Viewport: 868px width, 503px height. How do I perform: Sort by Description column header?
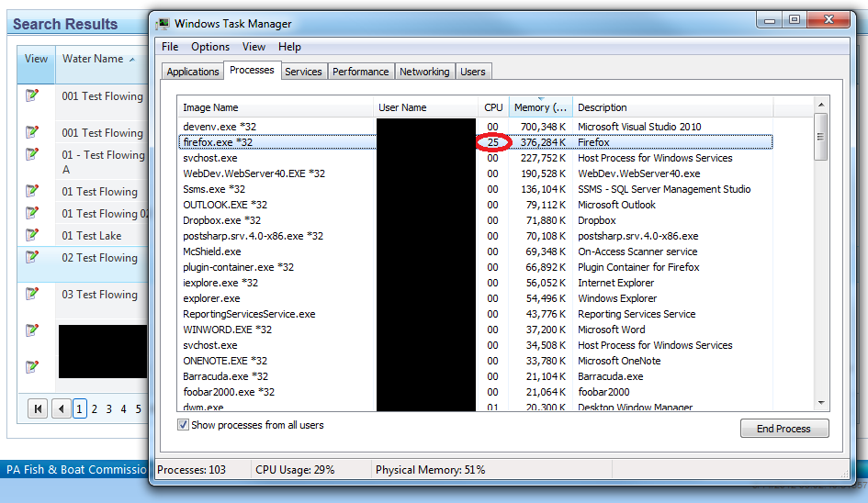tap(672, 107)
